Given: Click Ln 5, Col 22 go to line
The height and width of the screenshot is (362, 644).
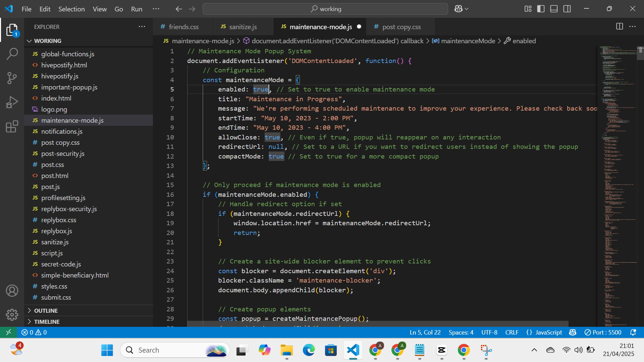Looking at the screenshot, I should [x=425, y=332].
